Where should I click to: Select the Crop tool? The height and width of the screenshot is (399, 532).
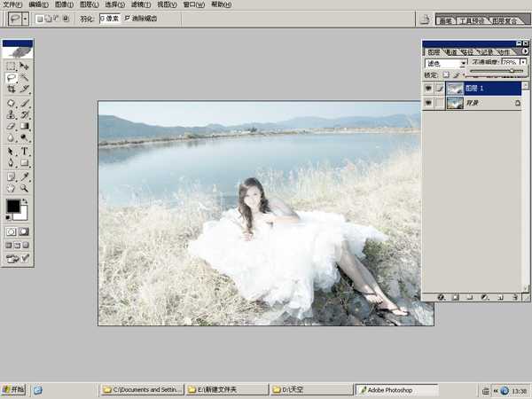coord(11,90)
